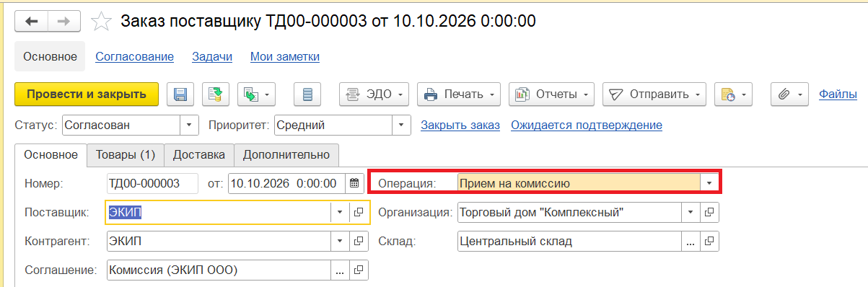This screenshot has height=287, width=868.
Task: Save the document with the floppy disk icon
Action: tap(180, 94)
